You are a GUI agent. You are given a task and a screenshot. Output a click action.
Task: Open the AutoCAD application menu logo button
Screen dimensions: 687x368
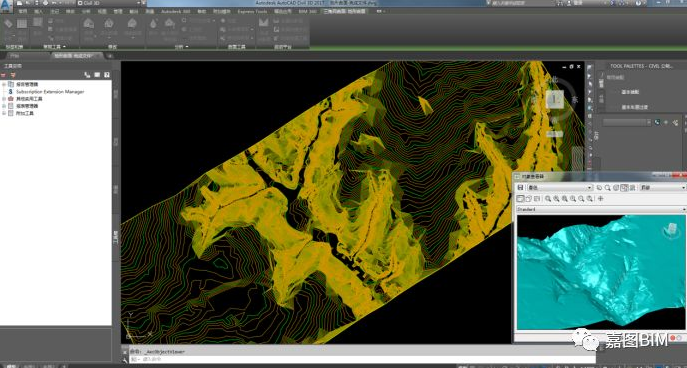click(x=6, y=4)
